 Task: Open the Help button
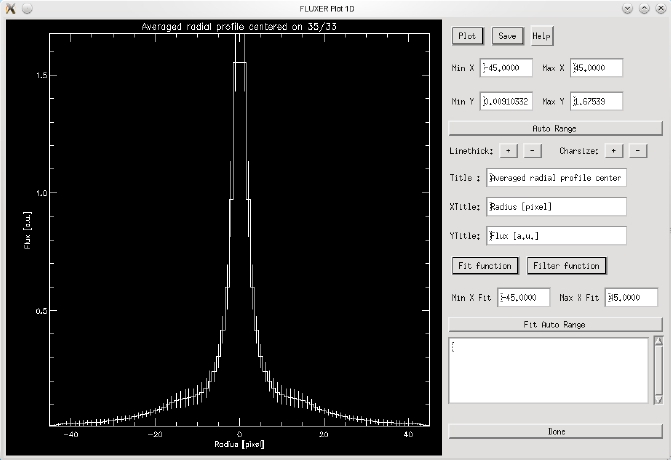click(542, 36)
